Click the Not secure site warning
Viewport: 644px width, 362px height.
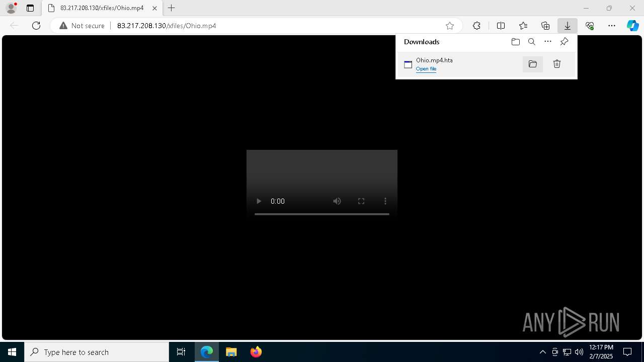(x=82, y=26)
